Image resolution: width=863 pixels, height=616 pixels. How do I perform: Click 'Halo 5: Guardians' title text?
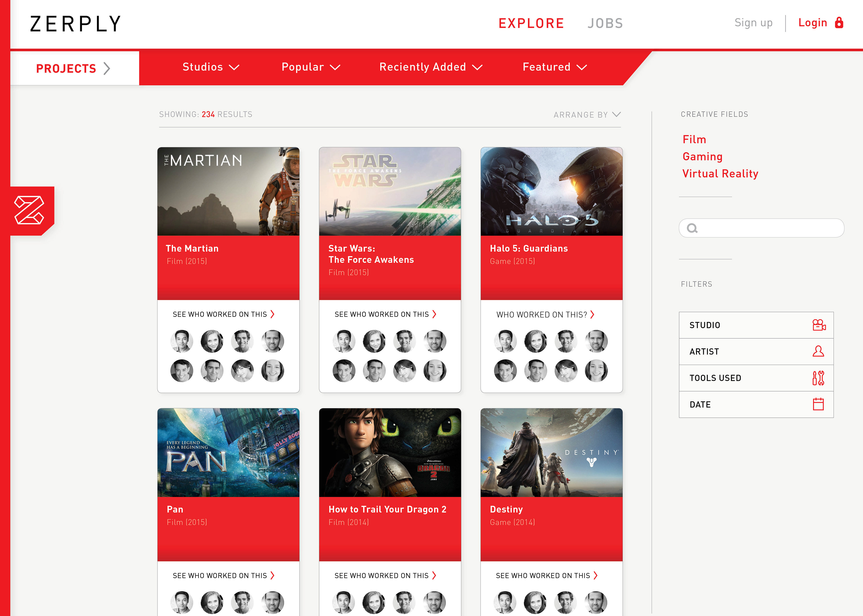[x=529, y=248]
